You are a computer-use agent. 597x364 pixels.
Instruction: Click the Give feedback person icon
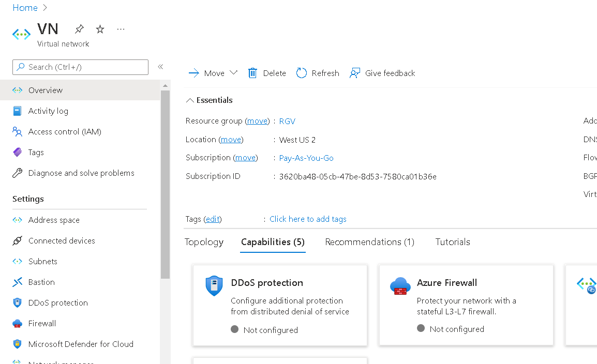point(355,73)
